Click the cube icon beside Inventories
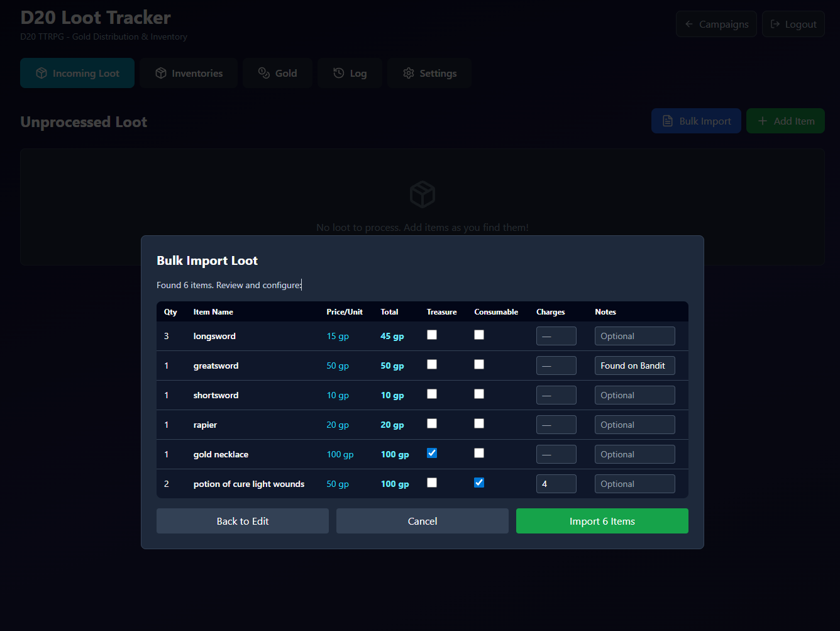This screenshot has width=840, height=631. 161,73
